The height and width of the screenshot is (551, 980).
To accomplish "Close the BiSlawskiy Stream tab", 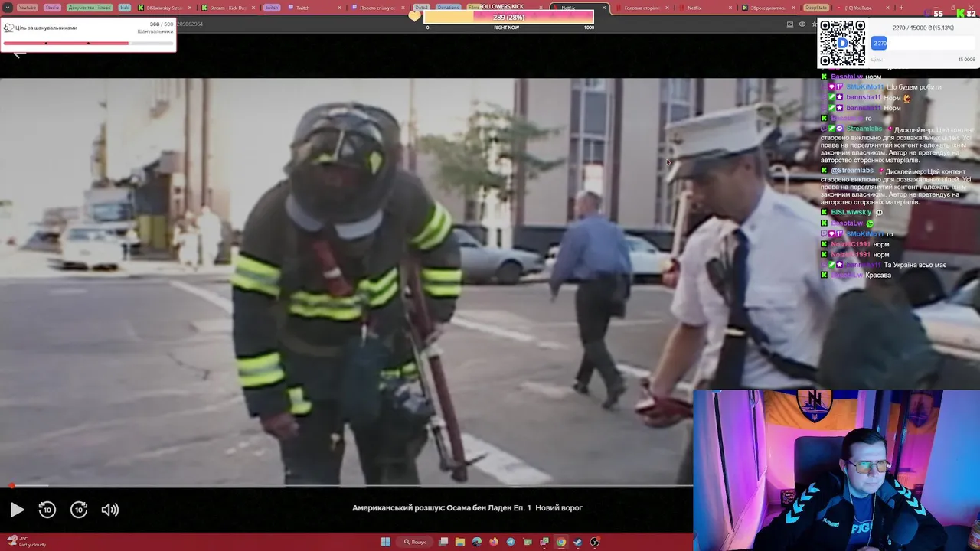I will point(190,8).
